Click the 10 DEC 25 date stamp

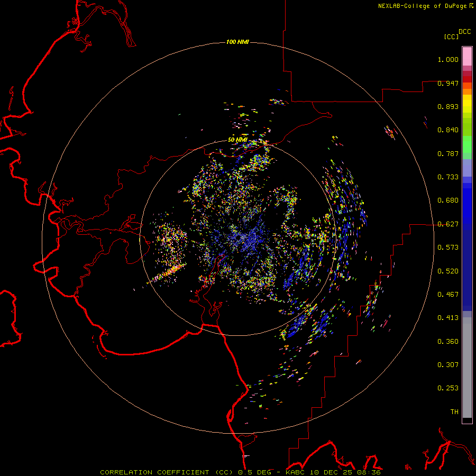pos(331,472)
